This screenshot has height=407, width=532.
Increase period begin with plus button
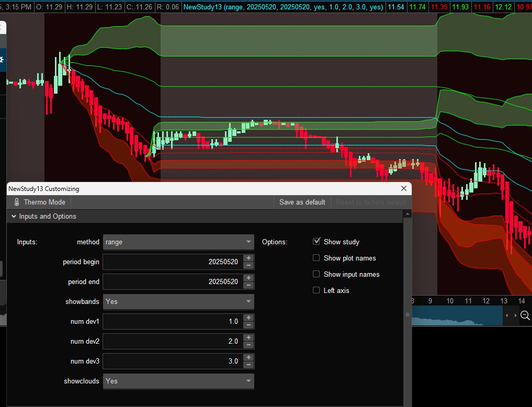248,258
